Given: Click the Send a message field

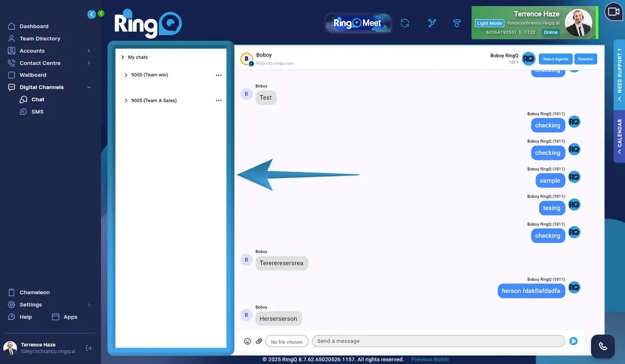Looking at the screenshot, I should click(x=439, y=341).
